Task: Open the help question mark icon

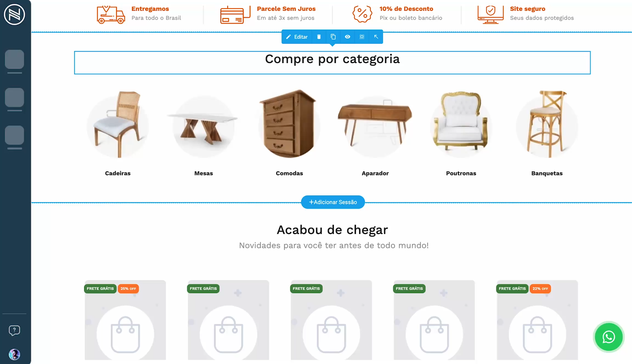Action: coord(14,330)
